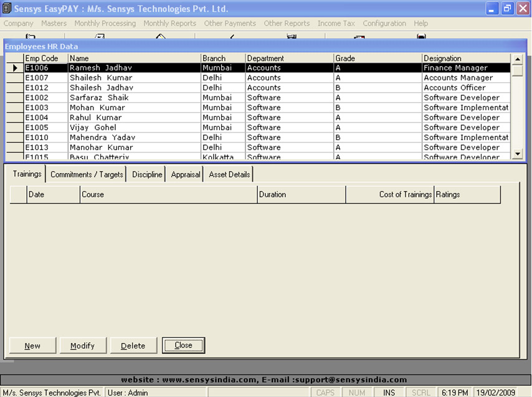Image resolution: width=532 pixels, height=397 pixels.
Task: Click the INS indicator in status bar
Action: tap(389, 393)
